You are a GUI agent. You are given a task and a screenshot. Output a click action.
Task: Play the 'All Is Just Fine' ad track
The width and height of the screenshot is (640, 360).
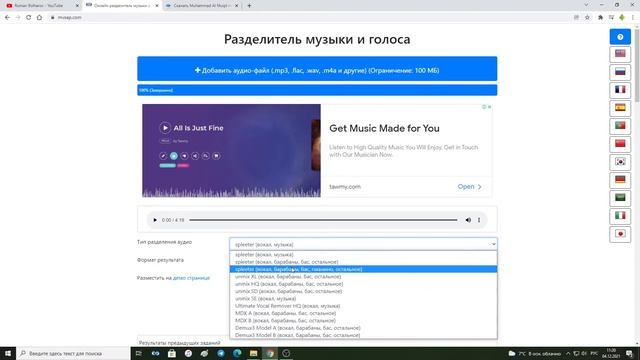coord(165,128)
